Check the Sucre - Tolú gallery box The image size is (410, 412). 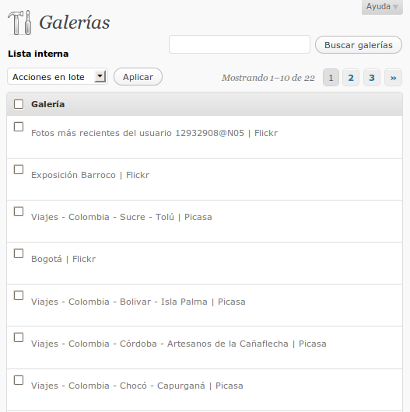tap(19, 211)
